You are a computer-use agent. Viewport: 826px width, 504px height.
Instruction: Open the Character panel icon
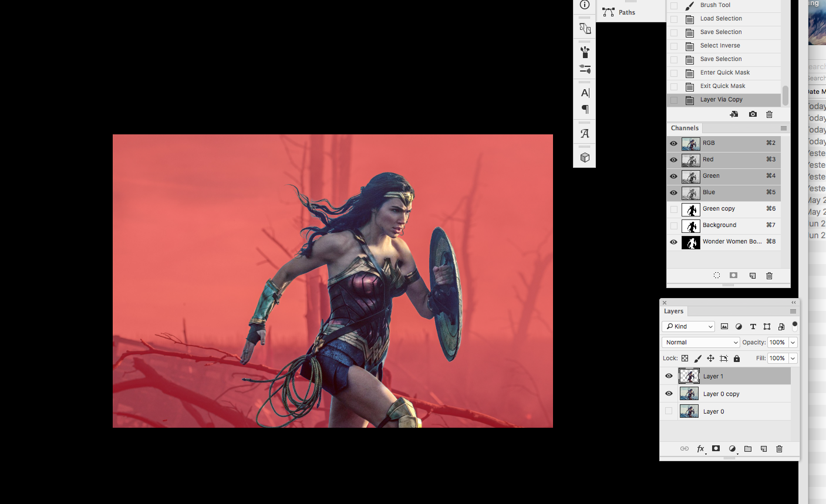point(585,93)
